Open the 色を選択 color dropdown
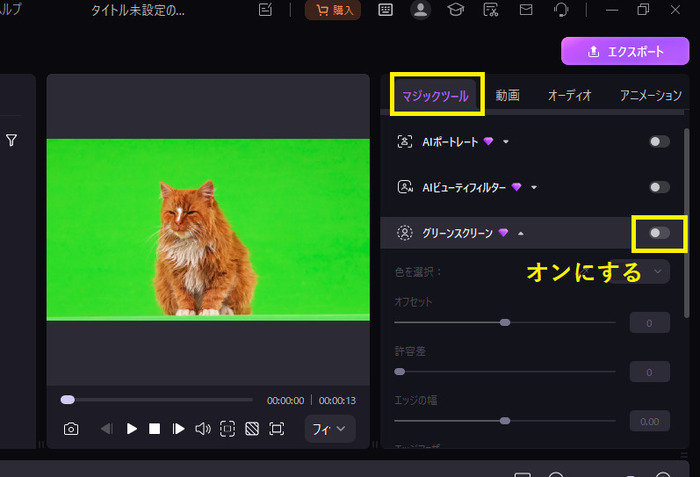700x477 pixels. tap(640, 271)
